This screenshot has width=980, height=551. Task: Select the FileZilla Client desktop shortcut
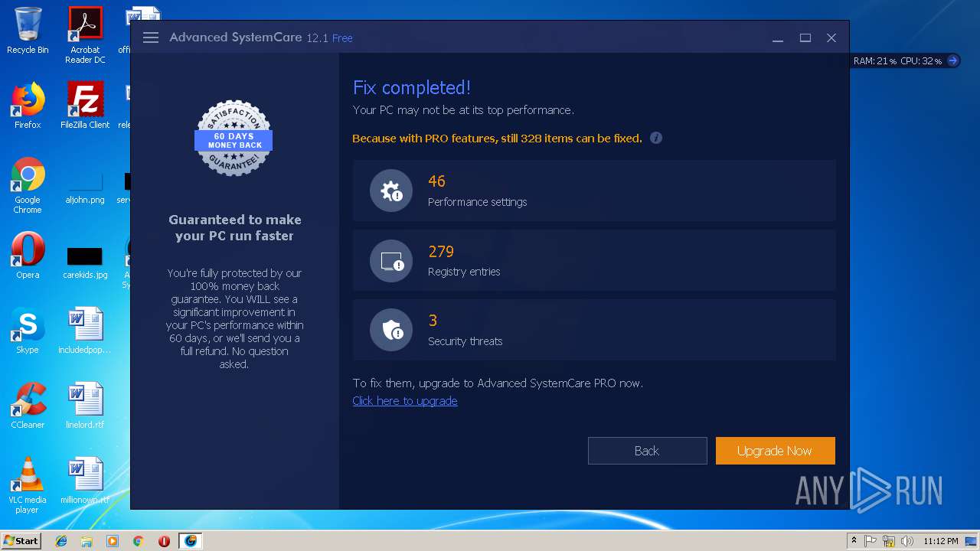click(x=85, y=106)
